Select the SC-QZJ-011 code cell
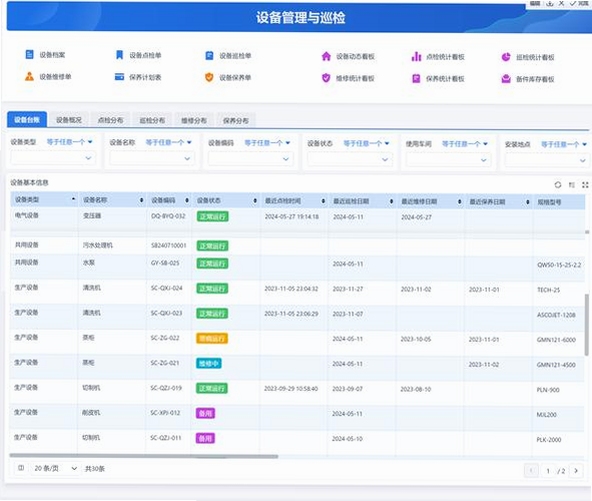Viewport: 592px width, 501px height. 166,438
